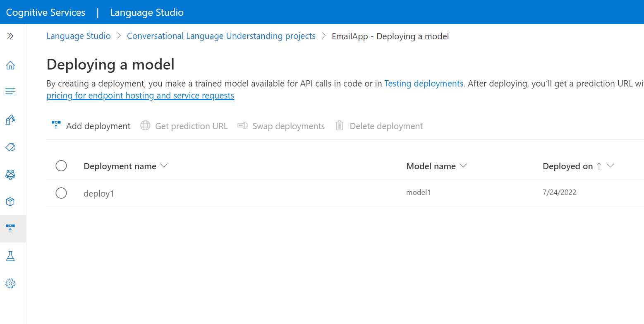This screenshot has width=644, height=324.
Task: Open the schema definition lines icon
Action: pos(10,92)
